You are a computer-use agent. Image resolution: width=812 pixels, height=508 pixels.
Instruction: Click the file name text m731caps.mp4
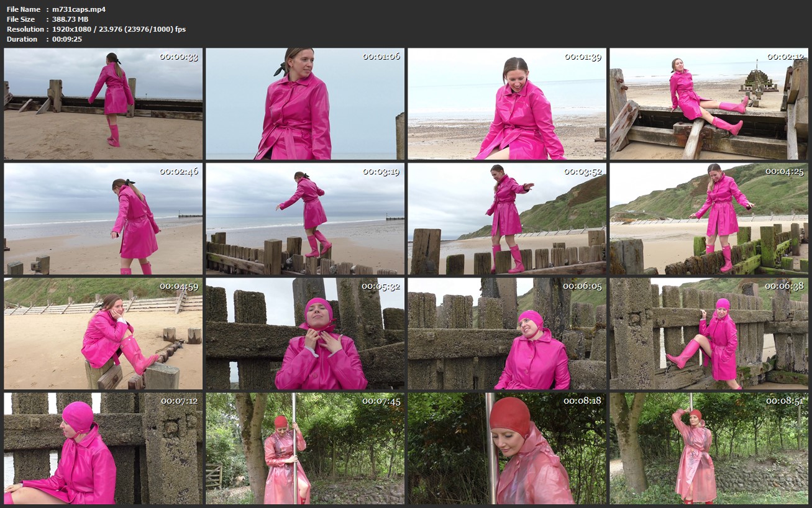coord(79,9)
